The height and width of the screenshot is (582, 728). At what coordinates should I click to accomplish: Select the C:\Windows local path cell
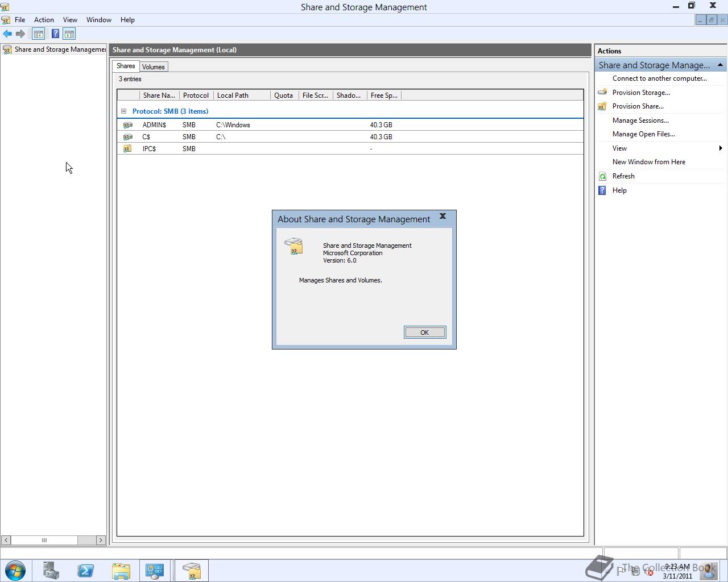point(233,125)
